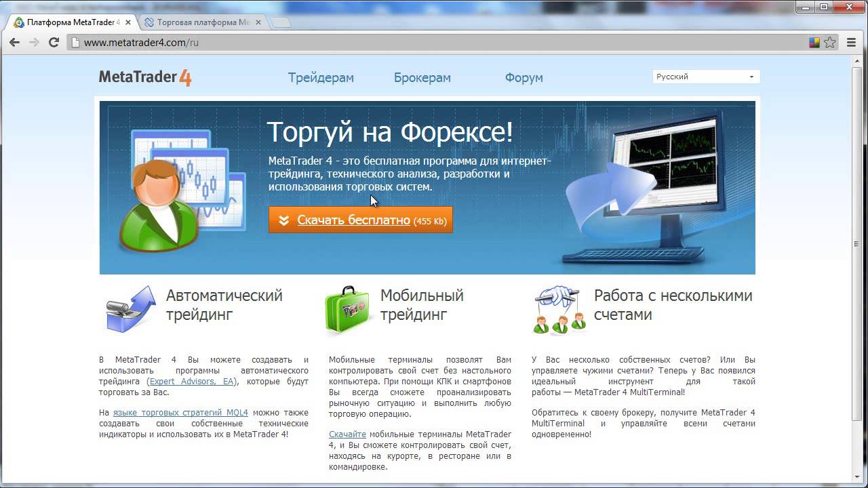The image size is (868, 488).
Task: Click the bookmark star icon
Action: coord(830,43)
